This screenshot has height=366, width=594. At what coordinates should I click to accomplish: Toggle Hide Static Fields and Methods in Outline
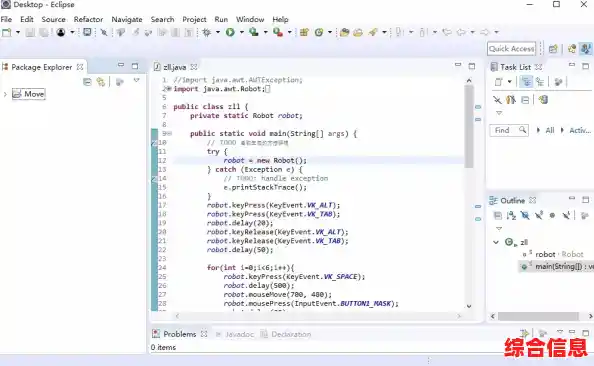coord(539,215)
